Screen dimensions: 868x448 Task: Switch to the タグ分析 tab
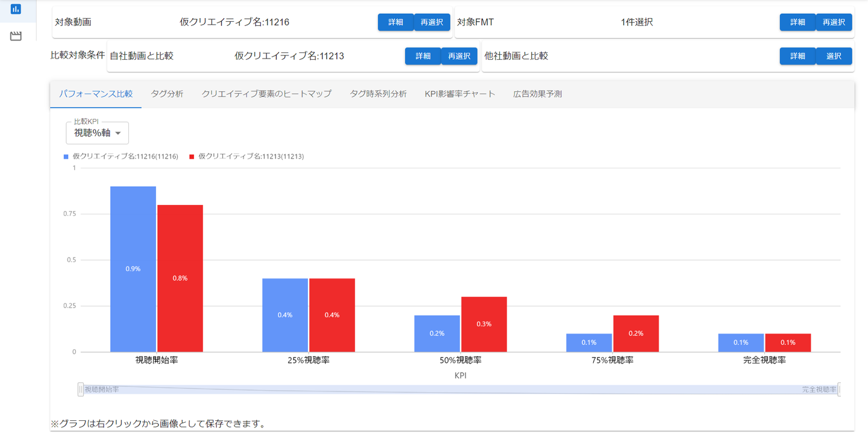pyautogui.click(x=167, y=94)
